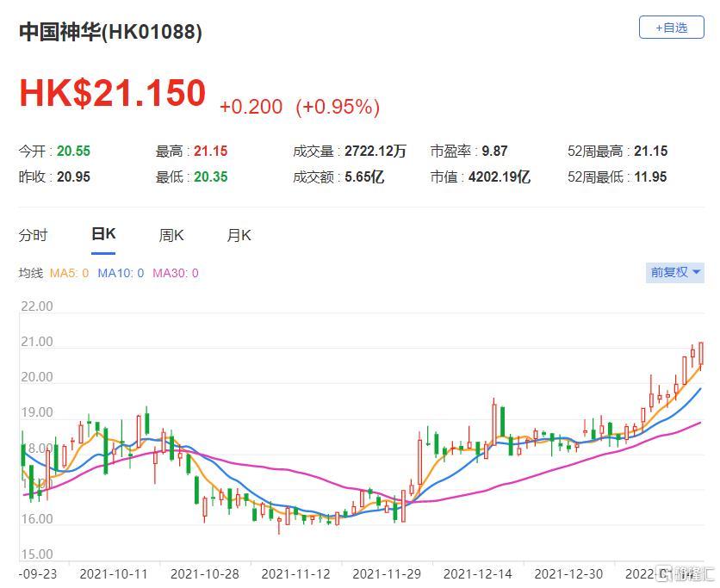Click the 2021-12-14 date axis label
This screenshot has height=588, width=720.
pos(477,573)
